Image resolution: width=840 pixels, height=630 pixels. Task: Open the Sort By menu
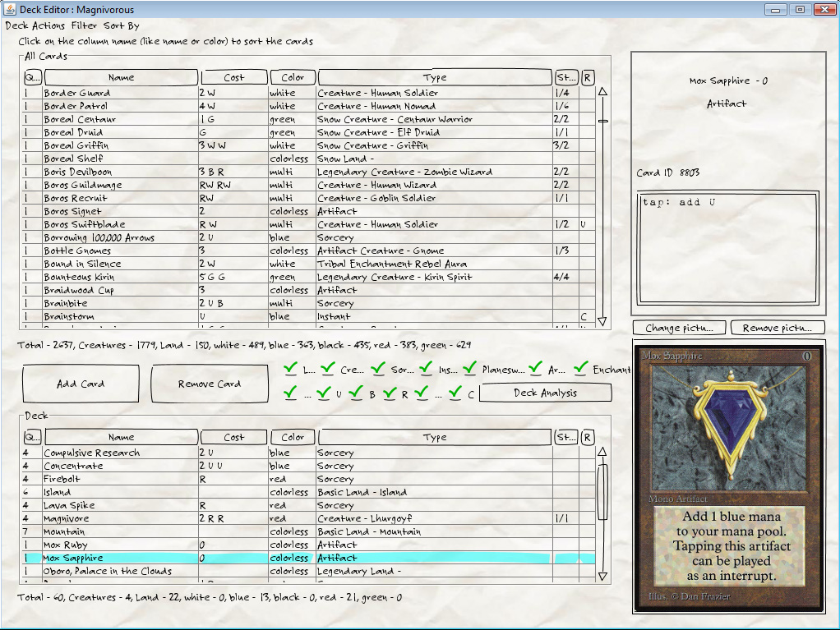[x=122, y=26]
